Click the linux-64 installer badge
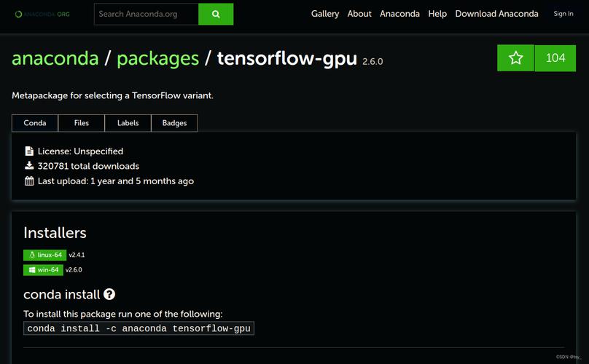The height and width of the screenshot is (364, 589). (x=44, y=255)
